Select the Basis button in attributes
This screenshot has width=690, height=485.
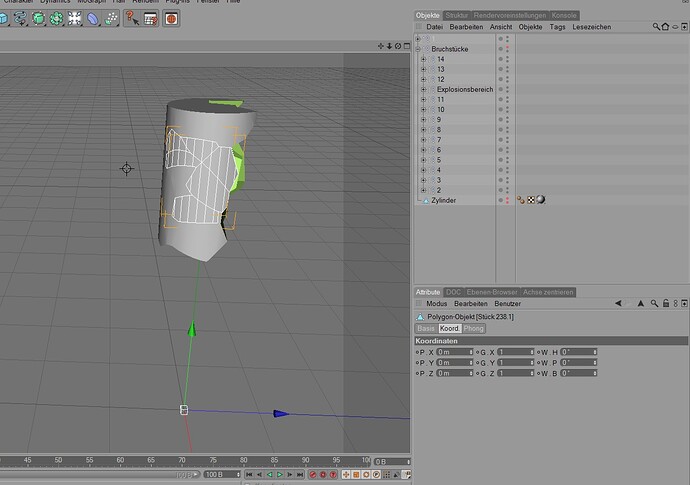pyautogui.click(x=426, y=328)
